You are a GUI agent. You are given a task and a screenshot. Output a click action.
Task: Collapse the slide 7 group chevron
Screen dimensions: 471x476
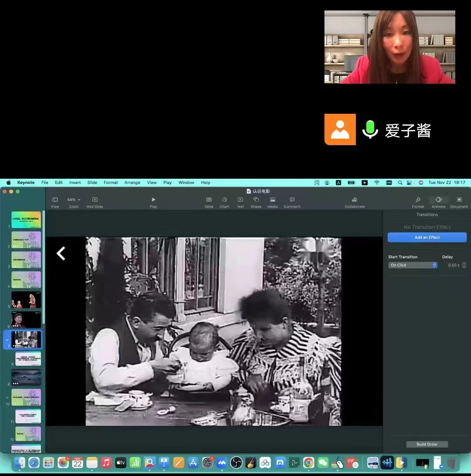pos(7,340)
